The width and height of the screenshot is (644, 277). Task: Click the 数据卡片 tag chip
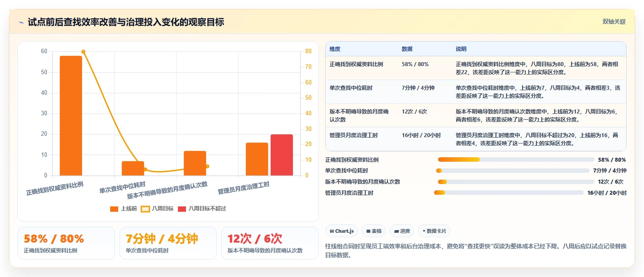(434, 231)
